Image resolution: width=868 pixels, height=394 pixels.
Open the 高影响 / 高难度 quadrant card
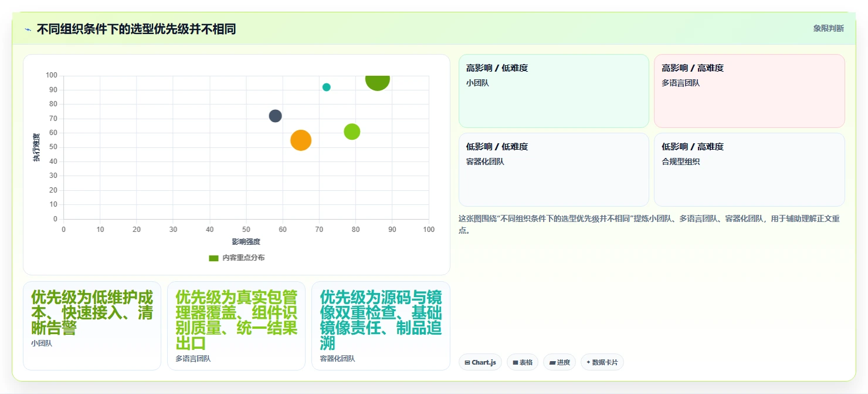point(750,91)
